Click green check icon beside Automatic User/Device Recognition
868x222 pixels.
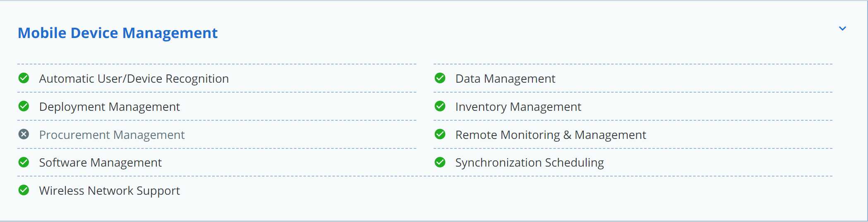point(24,78)
